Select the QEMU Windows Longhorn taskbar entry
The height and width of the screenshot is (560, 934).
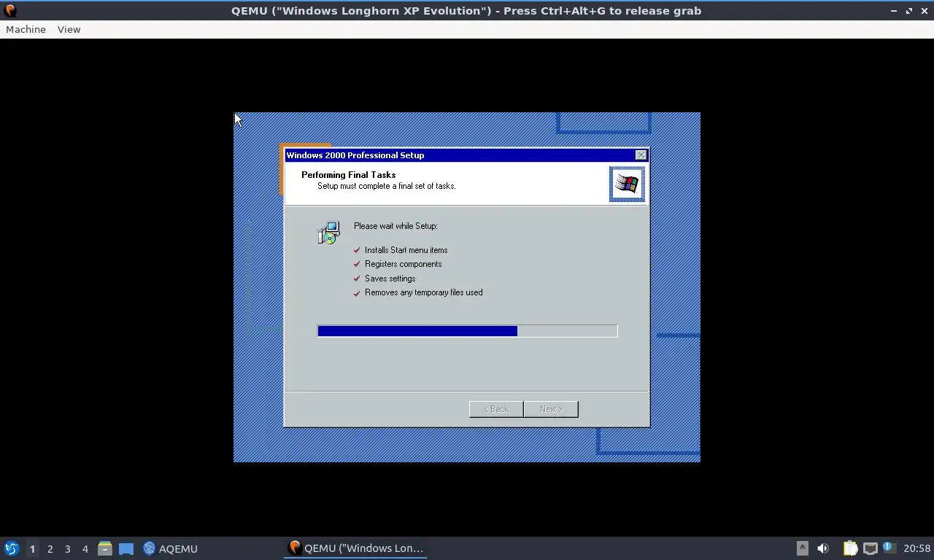pyautogui.click(x=355, y=548)
